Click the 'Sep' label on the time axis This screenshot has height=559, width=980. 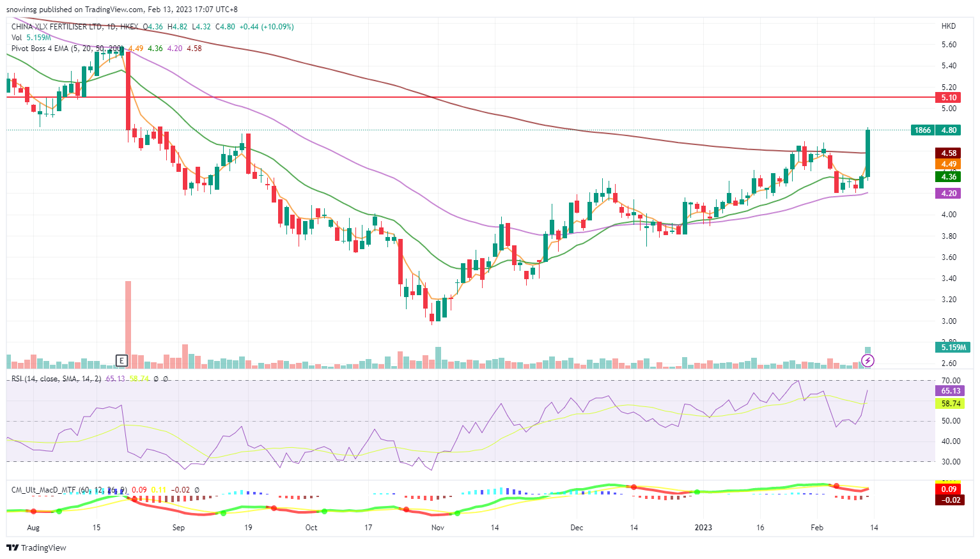[x=178, y=528]
